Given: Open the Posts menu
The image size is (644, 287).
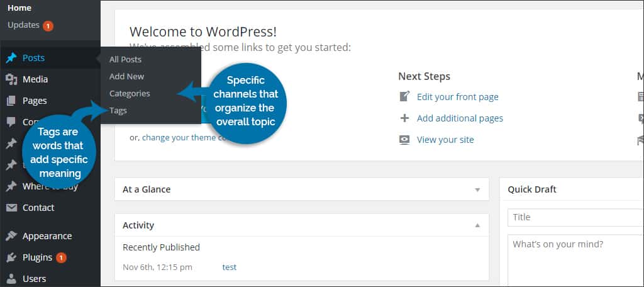Looking at the screenshot, I should tap(34, 58).
